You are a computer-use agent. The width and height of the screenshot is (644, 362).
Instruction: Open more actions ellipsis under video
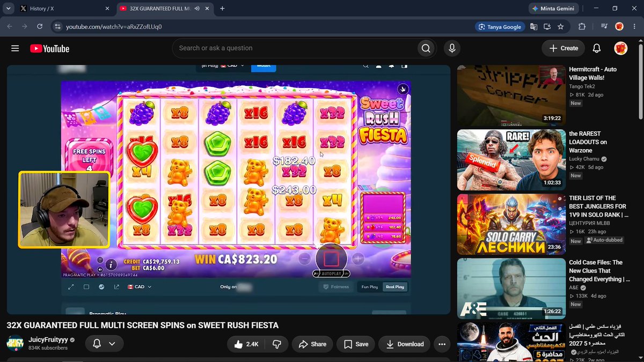[442, 344]
